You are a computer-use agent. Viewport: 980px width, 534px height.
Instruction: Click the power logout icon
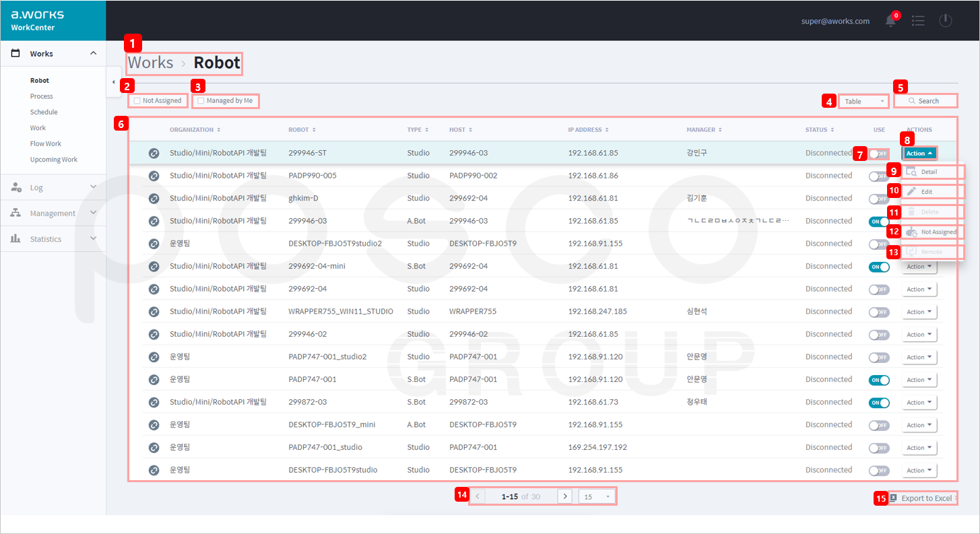[946, 20]
